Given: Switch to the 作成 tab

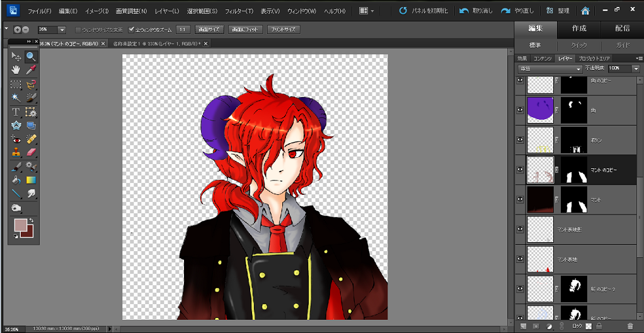Looking at the screenshot, I should click(x=579, y=28).
